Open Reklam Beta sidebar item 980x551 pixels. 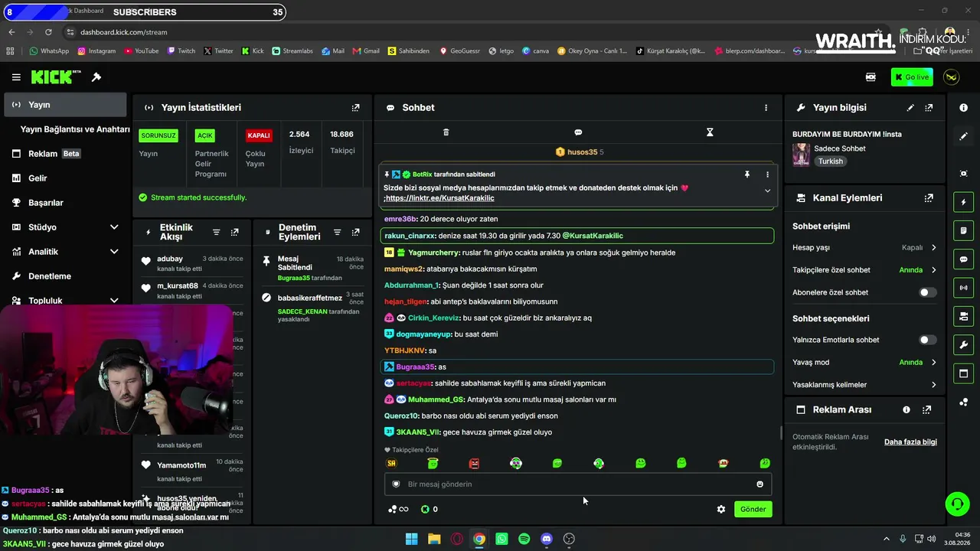point(65,154)
